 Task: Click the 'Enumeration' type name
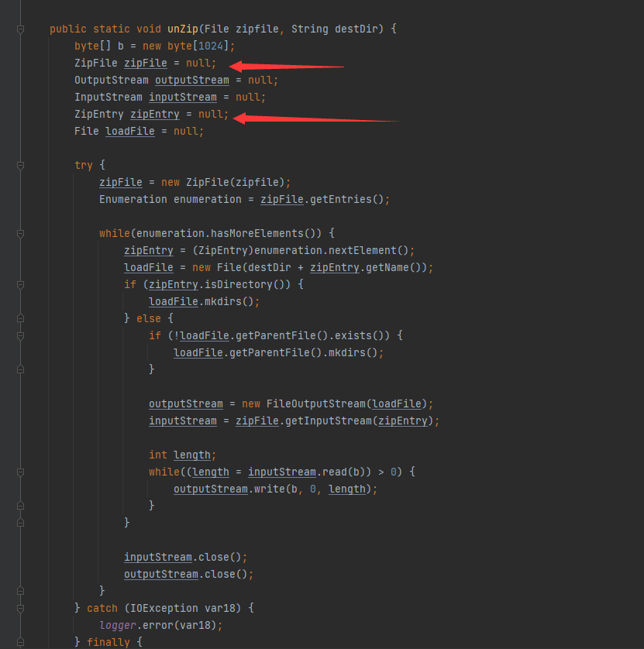[133, 199]
